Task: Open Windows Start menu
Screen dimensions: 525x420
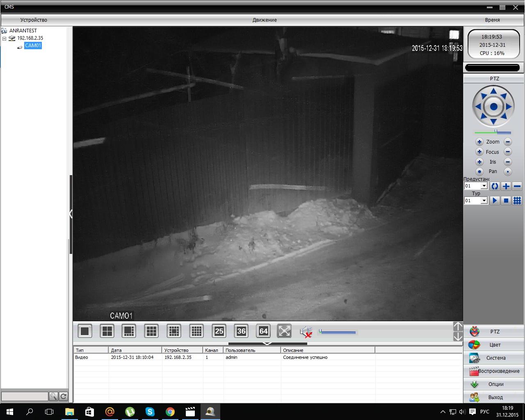Action: (10, 412)
